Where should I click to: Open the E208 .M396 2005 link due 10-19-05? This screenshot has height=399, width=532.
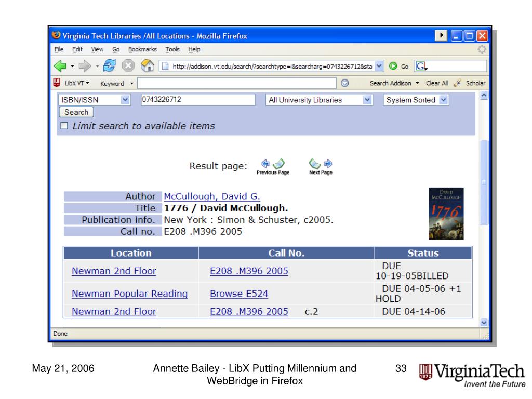(x=249, y=271)
